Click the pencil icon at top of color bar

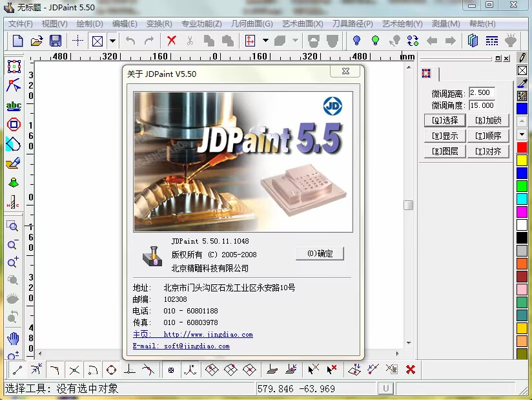(x=522, y=57)
